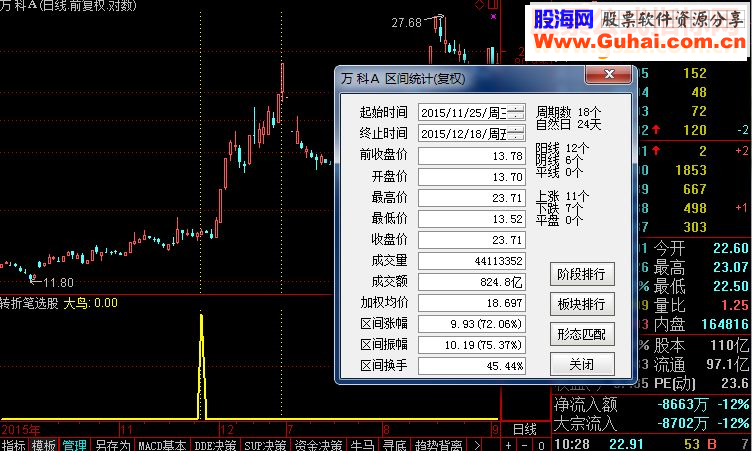Click the > arrow to show more indicator tabs

click(476, 445)
